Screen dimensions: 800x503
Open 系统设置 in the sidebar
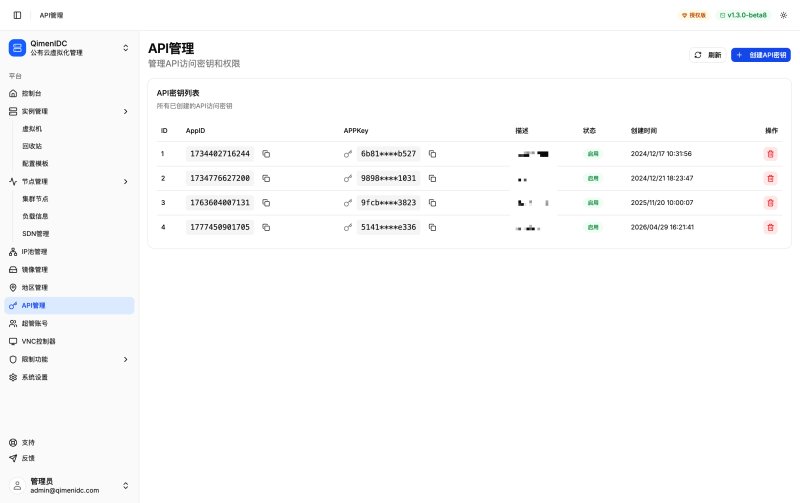[69, 377]
